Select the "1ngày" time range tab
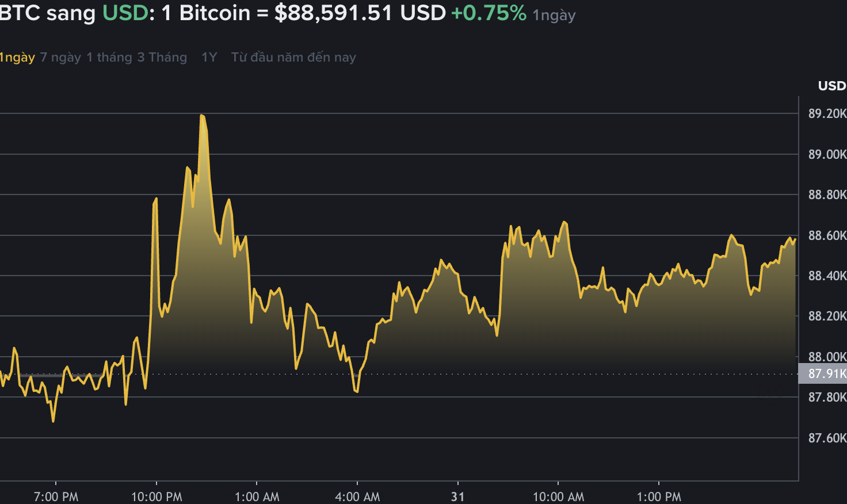Image resolution: width=847 pixels, height=504 pixels. [17, 57]
